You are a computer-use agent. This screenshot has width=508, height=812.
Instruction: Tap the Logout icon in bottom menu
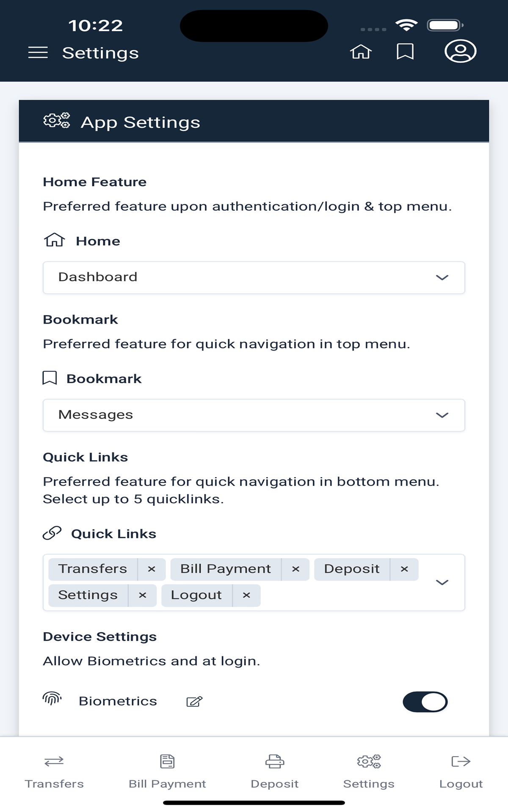pos(461,762)
